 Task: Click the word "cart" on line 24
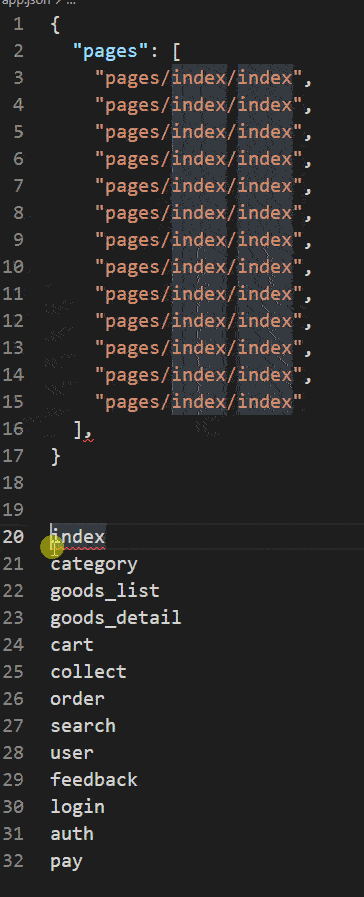click(72, 645)
